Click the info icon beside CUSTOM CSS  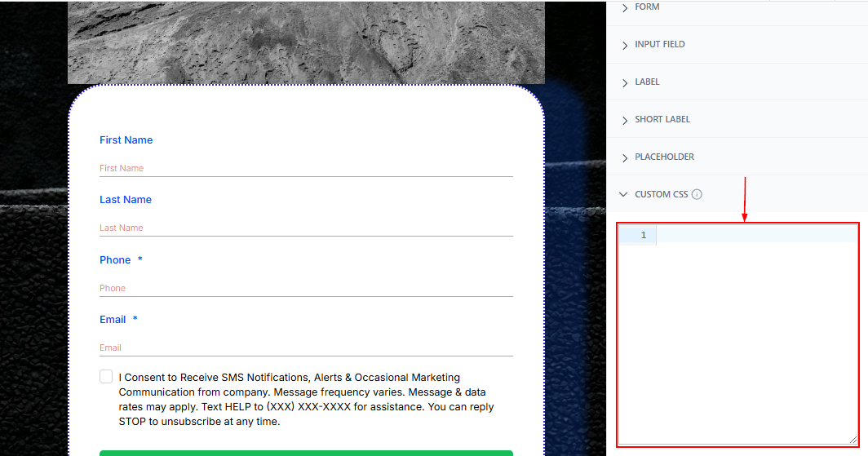pos(697,195)
